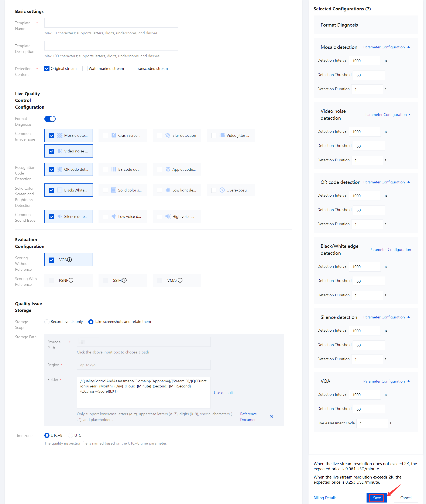Select the Record events only option
This screenshot has width=426, height=504.
click(47, 322)
